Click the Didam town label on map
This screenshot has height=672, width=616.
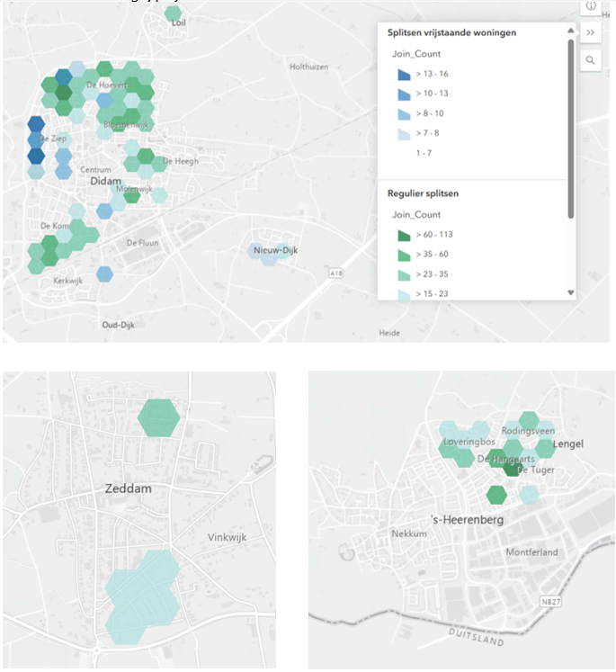(106, 182)
